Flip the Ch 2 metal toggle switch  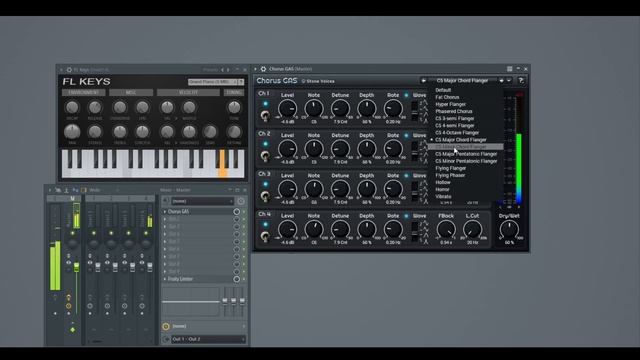pyautogui.click(x=265, y=156)
